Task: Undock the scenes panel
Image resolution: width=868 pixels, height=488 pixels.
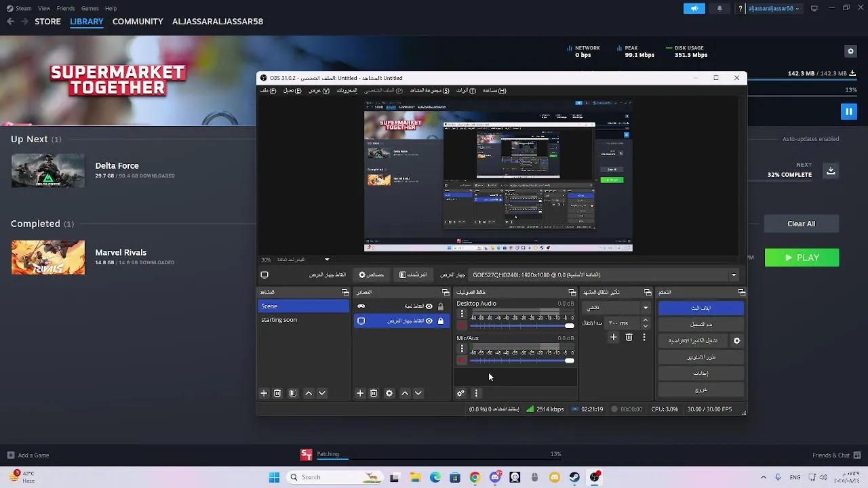Action: click(345, 293)
